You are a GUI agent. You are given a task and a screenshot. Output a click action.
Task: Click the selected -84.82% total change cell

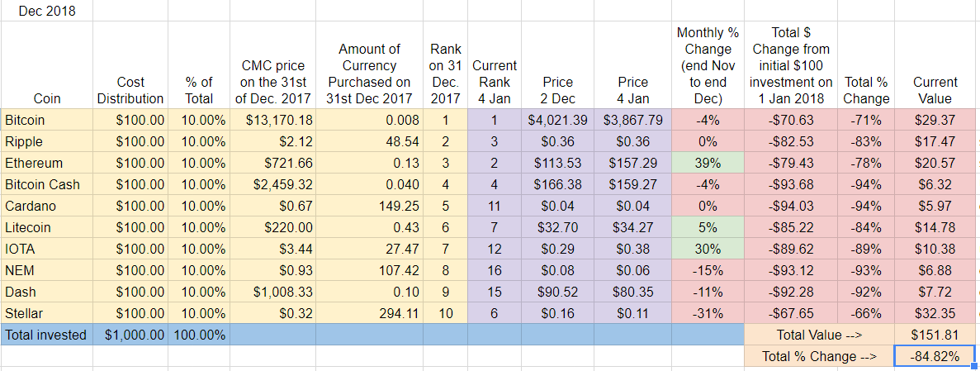coord(935,356)
